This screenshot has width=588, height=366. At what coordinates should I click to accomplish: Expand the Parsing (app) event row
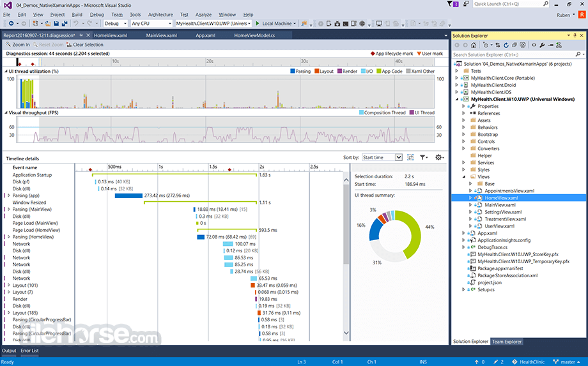click(x=9, y=195)
